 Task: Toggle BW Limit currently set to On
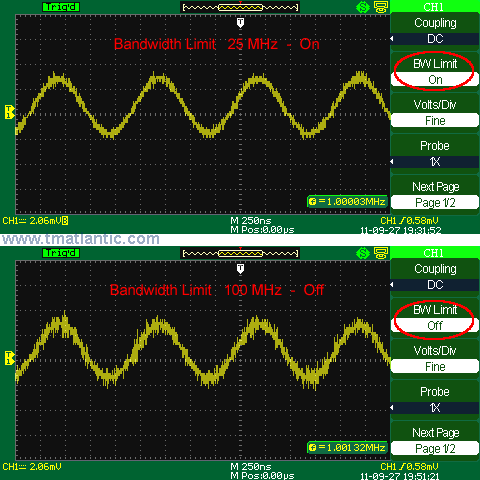[x=435, y=80]
